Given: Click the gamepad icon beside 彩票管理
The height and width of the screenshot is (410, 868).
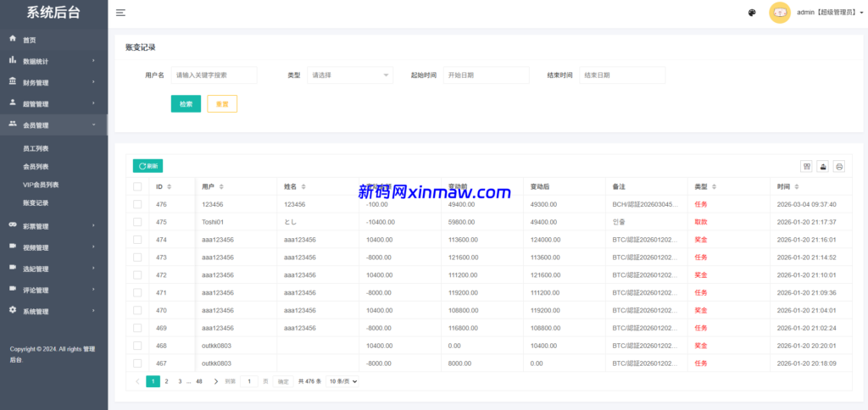Looking at the screenshot, I should [x=13, y=225].
